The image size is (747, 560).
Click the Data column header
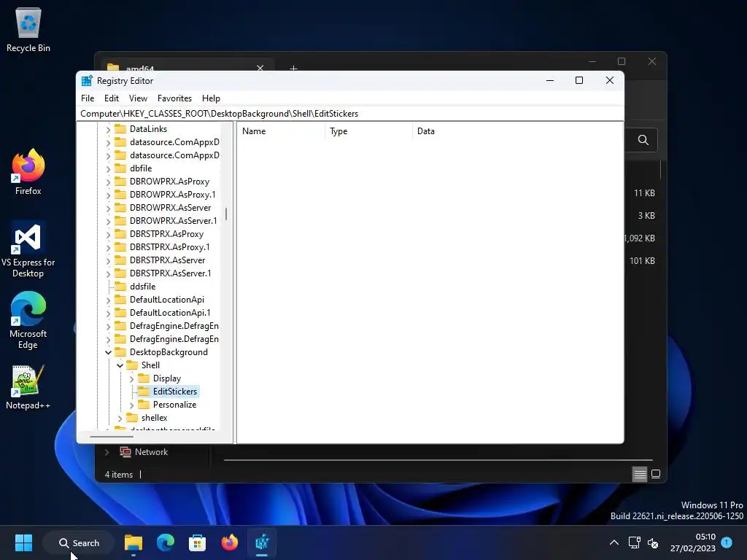(518, 131)
